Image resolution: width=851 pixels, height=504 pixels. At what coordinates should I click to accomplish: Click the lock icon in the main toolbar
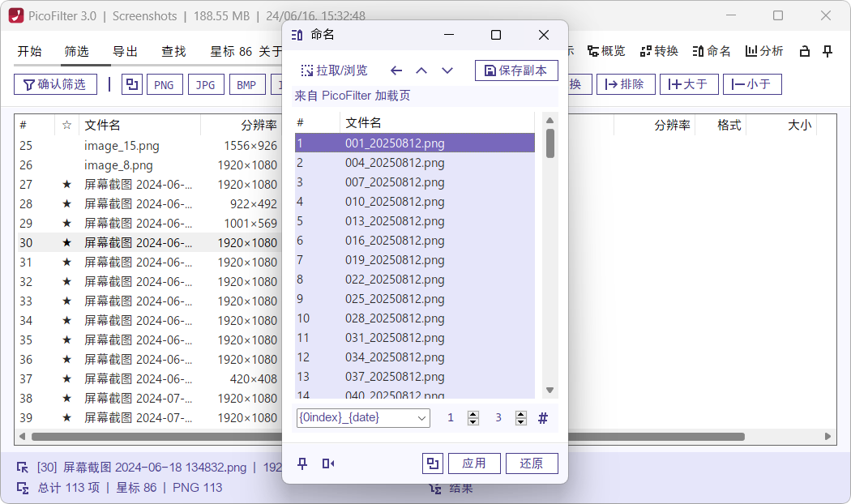[804, 51]
